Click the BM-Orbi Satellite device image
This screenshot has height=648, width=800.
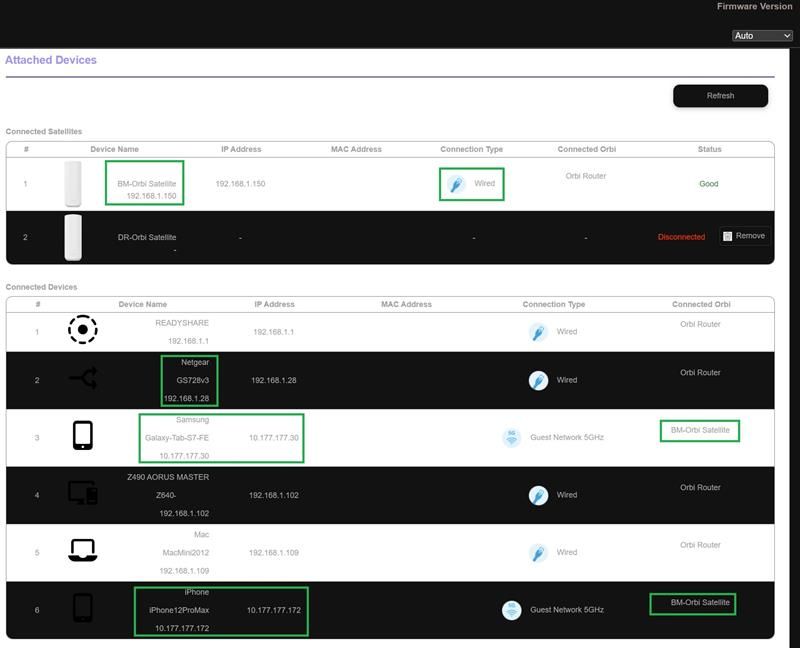pos(73,184)
